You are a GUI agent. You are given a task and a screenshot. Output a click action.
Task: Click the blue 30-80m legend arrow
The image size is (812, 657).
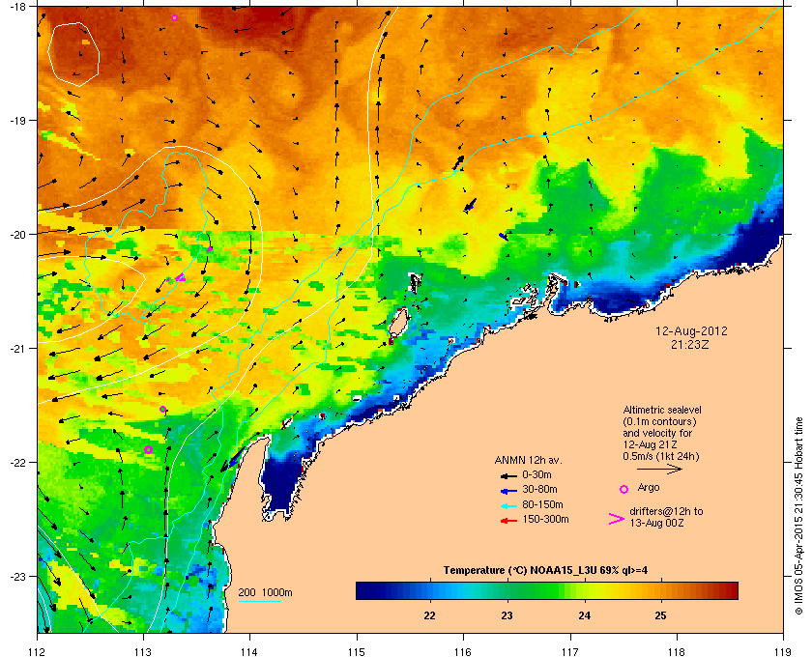[508, 491]
